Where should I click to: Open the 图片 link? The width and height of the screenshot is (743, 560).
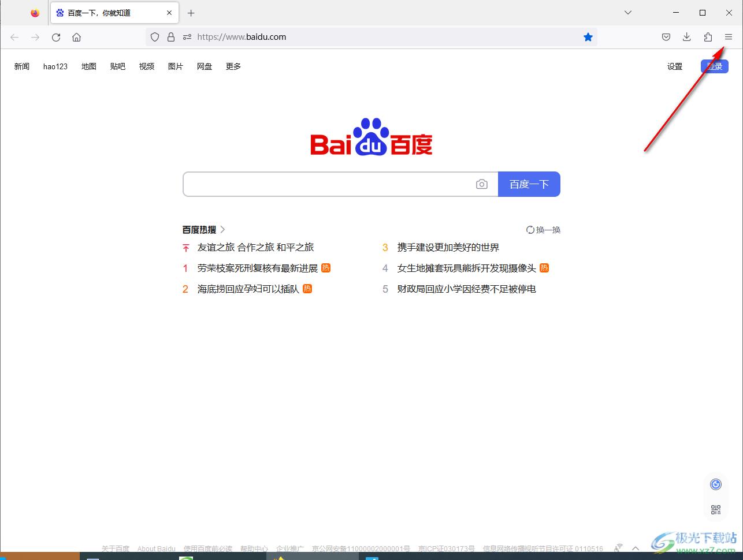point(176,66)
